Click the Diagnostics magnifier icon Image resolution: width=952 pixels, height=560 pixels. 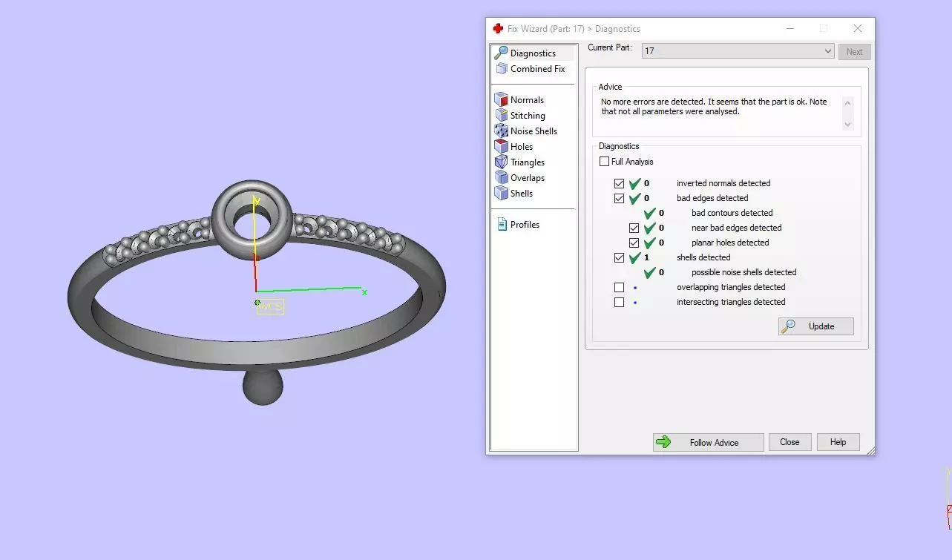click(x=501, y=53)
